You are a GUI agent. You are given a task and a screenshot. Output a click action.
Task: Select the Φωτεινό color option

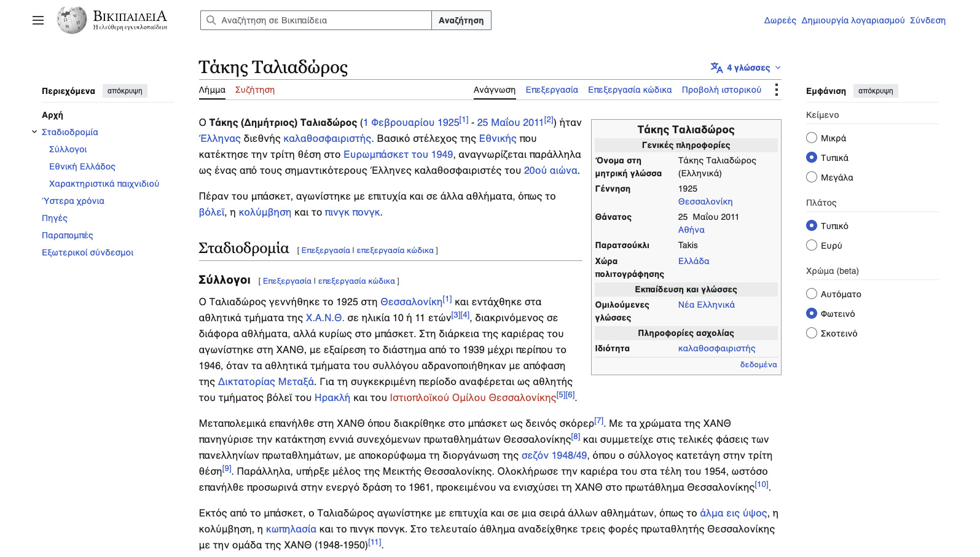point(812,313)
